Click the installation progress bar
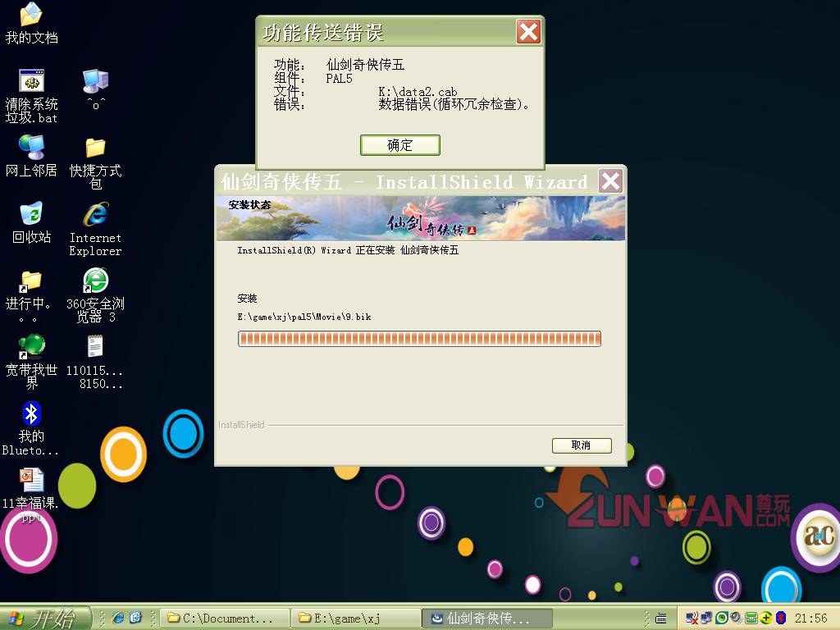Screen dimensions: 840x630 click(x=419, y=339)
